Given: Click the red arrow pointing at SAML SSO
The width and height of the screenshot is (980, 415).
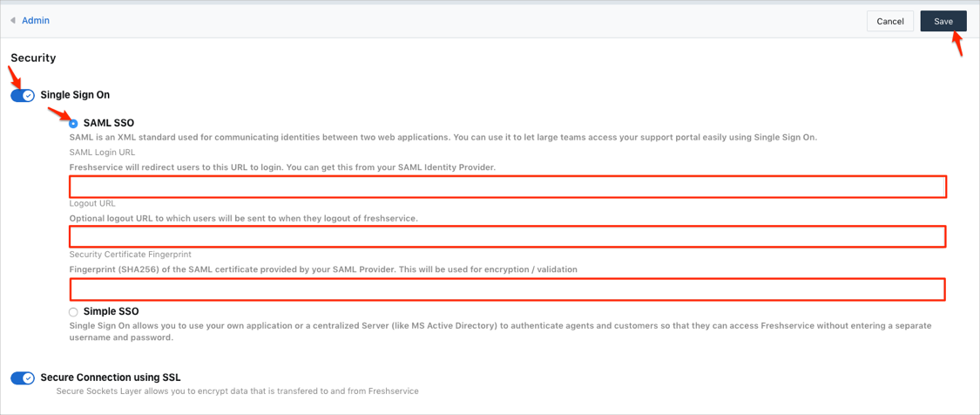Looking at the screenshot, I should pyautogui.click(x=59, y=114).
